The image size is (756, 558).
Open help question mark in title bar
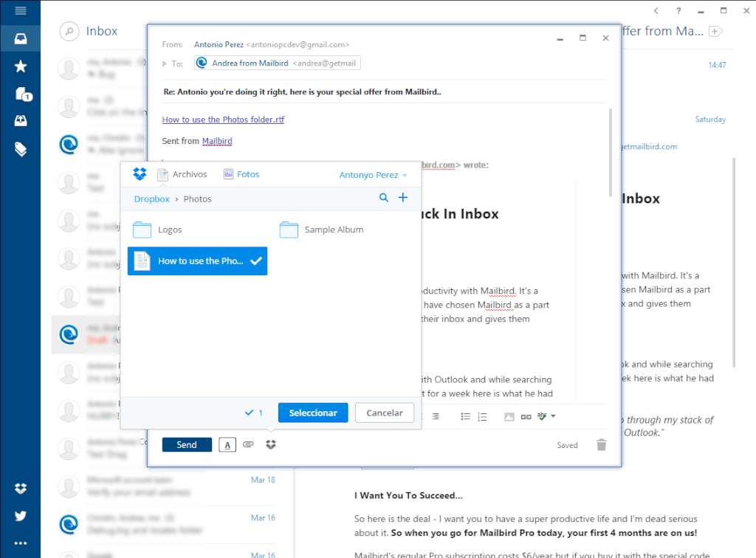pyautogui.click(x=678, y=10)
